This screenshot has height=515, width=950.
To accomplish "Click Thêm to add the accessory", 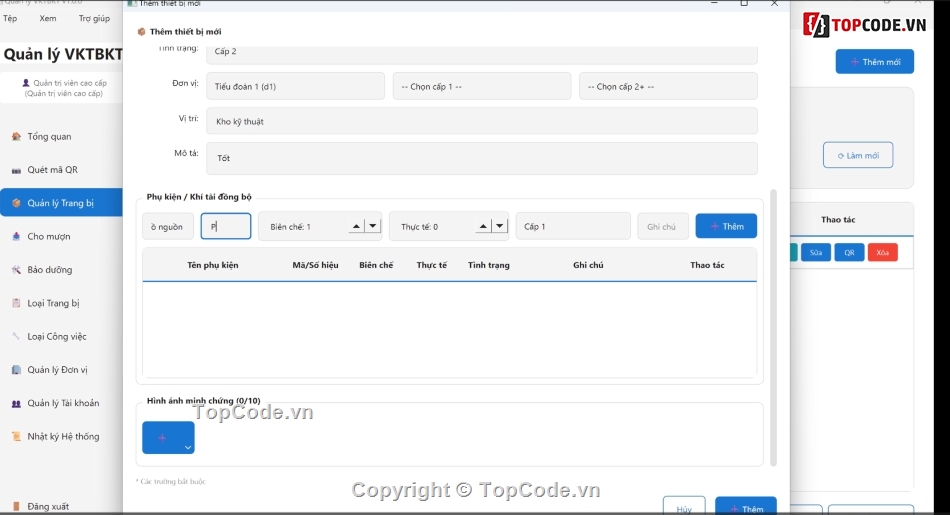I will point(726,226).
